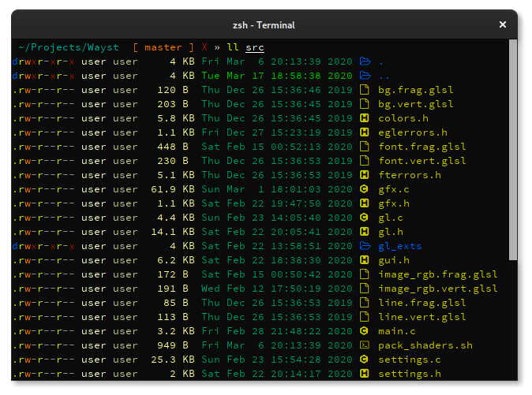Click the file name gfx.c
532x395 pixels.
click(x=394, y=190)
